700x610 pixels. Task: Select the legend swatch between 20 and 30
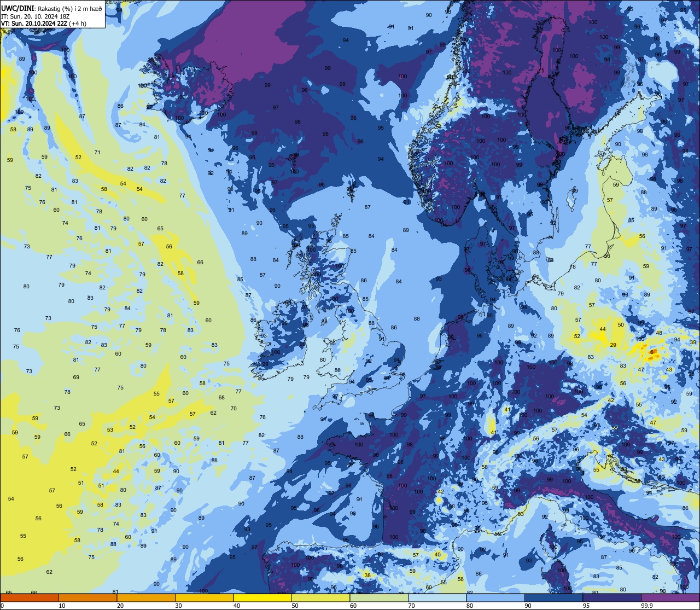[x=146, y=597]
